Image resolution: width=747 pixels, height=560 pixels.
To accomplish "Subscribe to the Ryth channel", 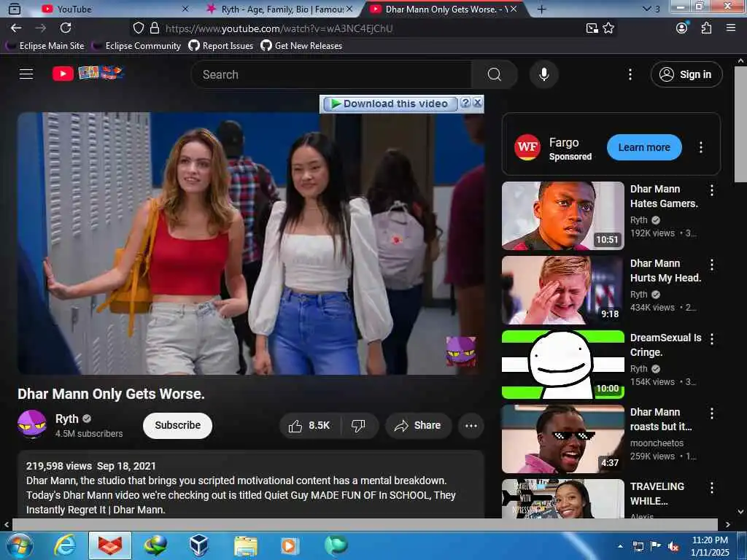I will pyautogui.click(x=177, y=425).
